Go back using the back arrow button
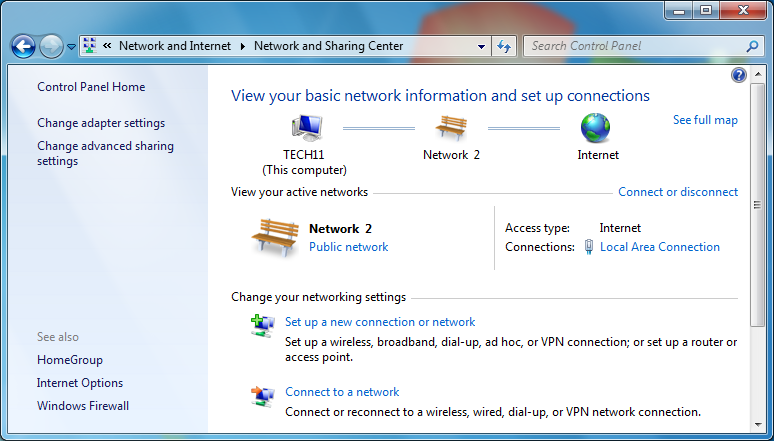 pos(23,46)
